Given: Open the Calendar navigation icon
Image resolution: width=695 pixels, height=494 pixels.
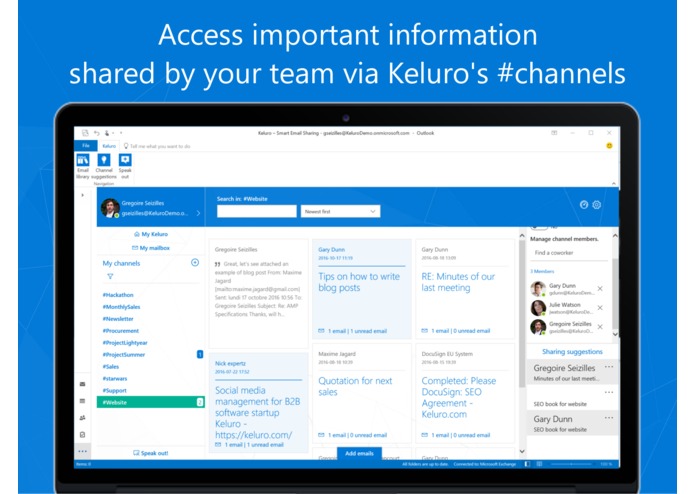Looking at the screenshot, I should [x=82, y=401].
